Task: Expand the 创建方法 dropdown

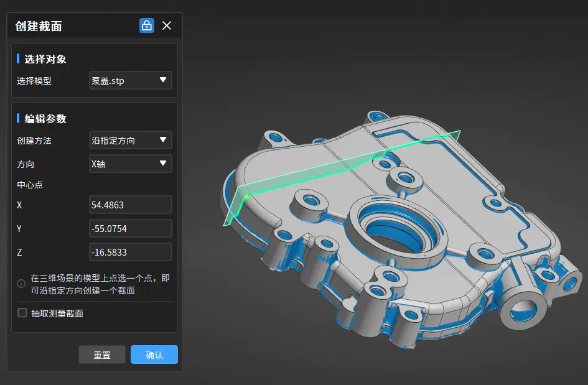Action: 131,140
